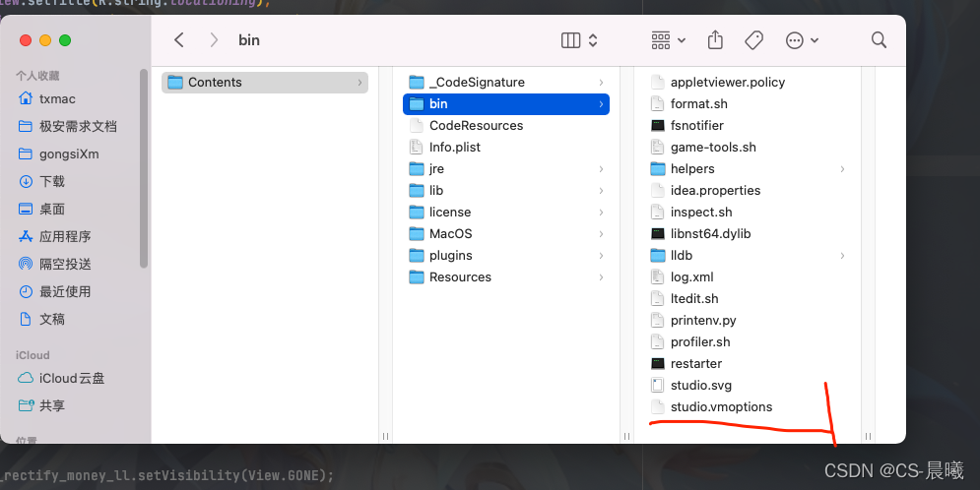
Task: Go forward with the Finder forward arrow
Action: point(214,40)
